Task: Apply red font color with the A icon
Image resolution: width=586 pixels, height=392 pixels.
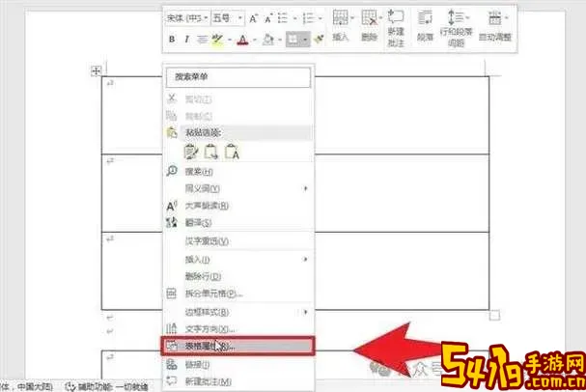Action: click(242, 40)
